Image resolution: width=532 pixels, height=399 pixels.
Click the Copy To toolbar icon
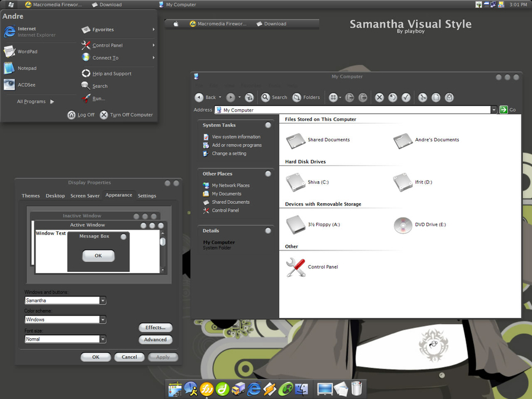(x=363, y=98)
